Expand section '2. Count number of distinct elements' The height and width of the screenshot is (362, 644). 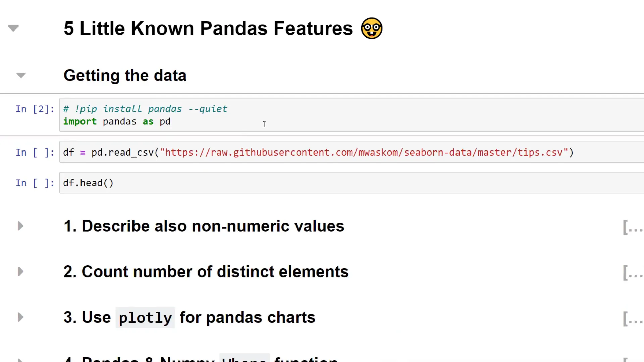click(x=20, y=271)
